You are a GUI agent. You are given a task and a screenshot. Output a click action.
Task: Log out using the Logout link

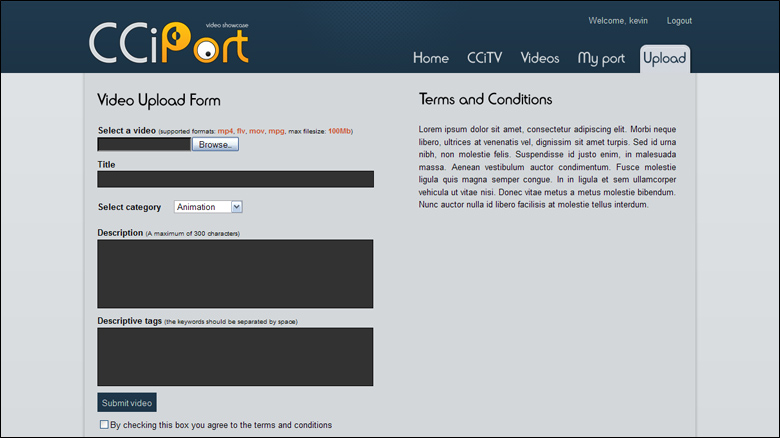click(x=679, y=21)
